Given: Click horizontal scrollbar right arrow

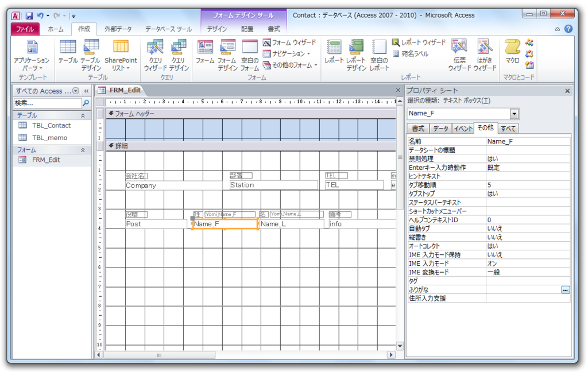Looking at the screenshot, I should point(391,355).
